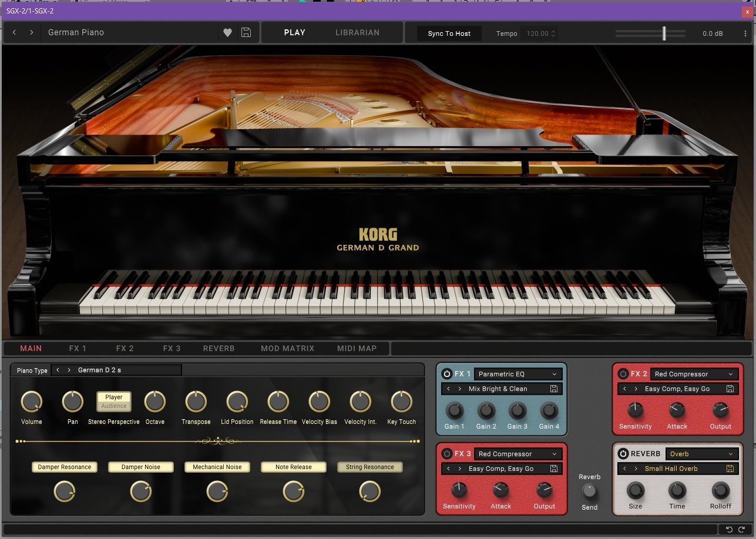Click the save preset icon beside the heart

tap(246, 32)
